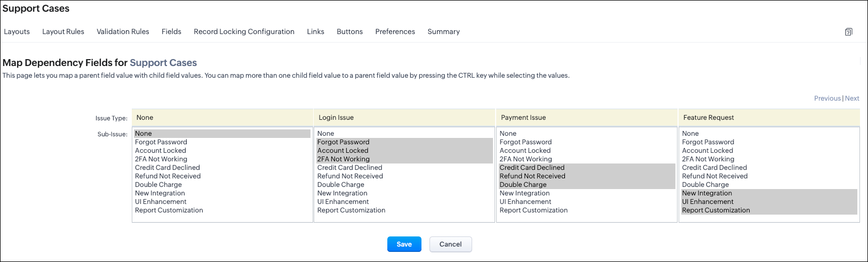Open the Summary tab
The image size is (868, 262).
(443, 31)
